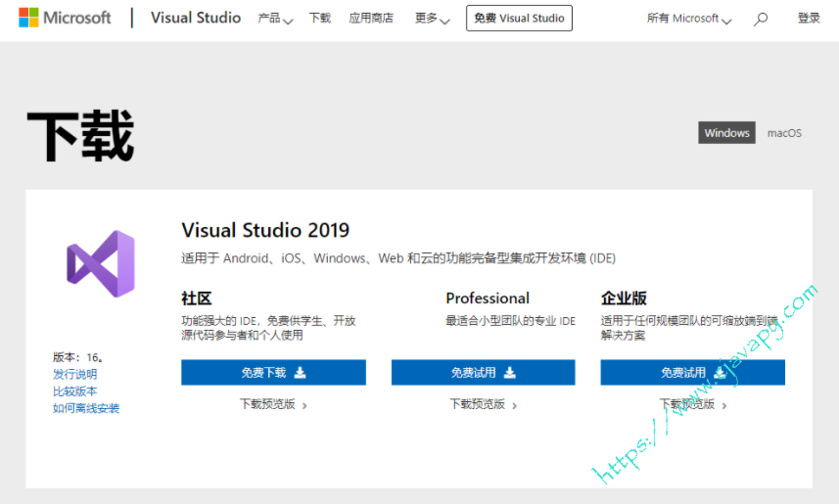Viewport: 839px width, 504px height.
Task: Click 免费试用 button for 企业版 edition
Action: click(x=692, y=373)
